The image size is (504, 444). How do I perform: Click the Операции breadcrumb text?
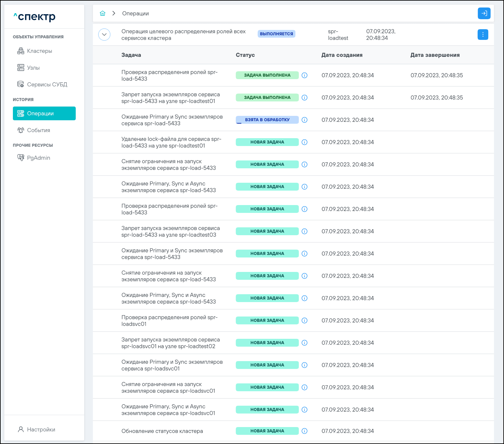(135, 14)
